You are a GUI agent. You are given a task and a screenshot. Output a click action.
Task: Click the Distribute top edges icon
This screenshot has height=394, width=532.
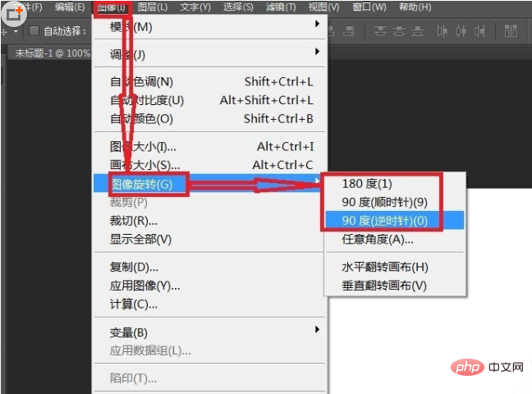click(x=380, y=31)
